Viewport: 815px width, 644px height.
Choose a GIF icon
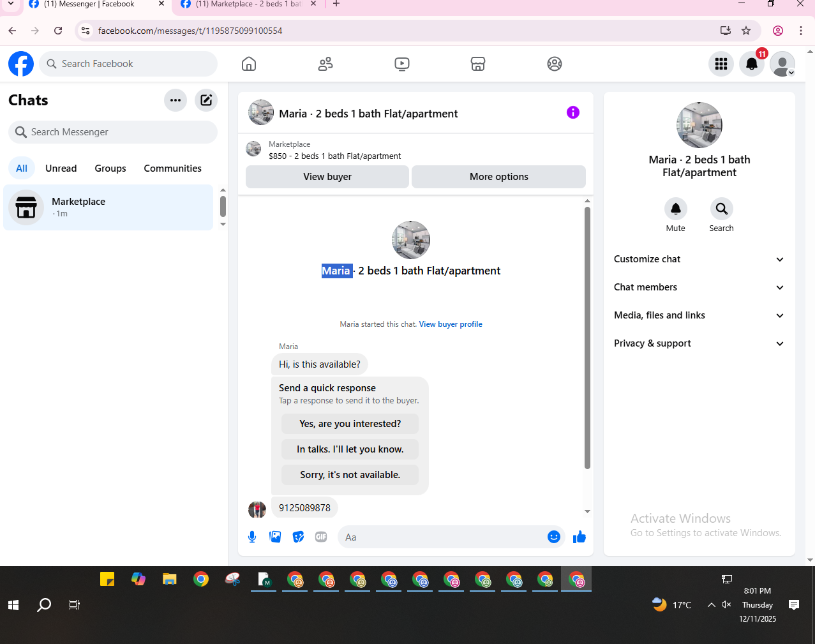pyautogui.click(x=321, y=537)
